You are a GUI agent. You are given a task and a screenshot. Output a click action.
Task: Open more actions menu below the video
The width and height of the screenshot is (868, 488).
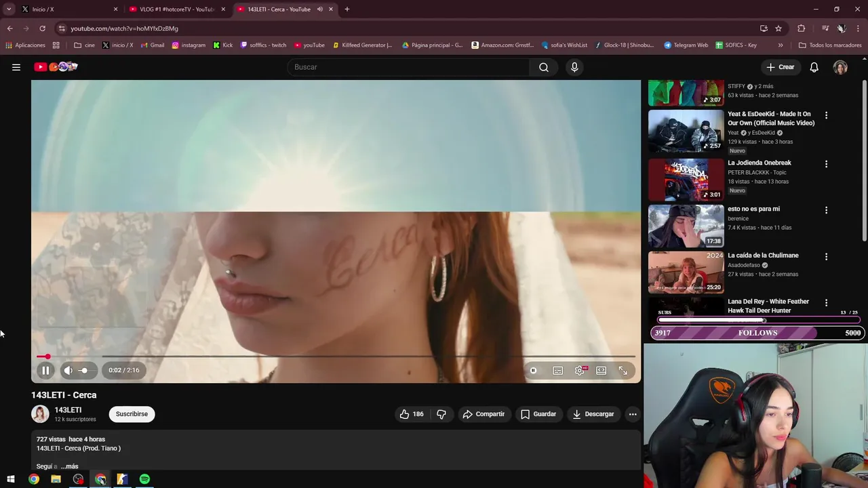(633, 414)
